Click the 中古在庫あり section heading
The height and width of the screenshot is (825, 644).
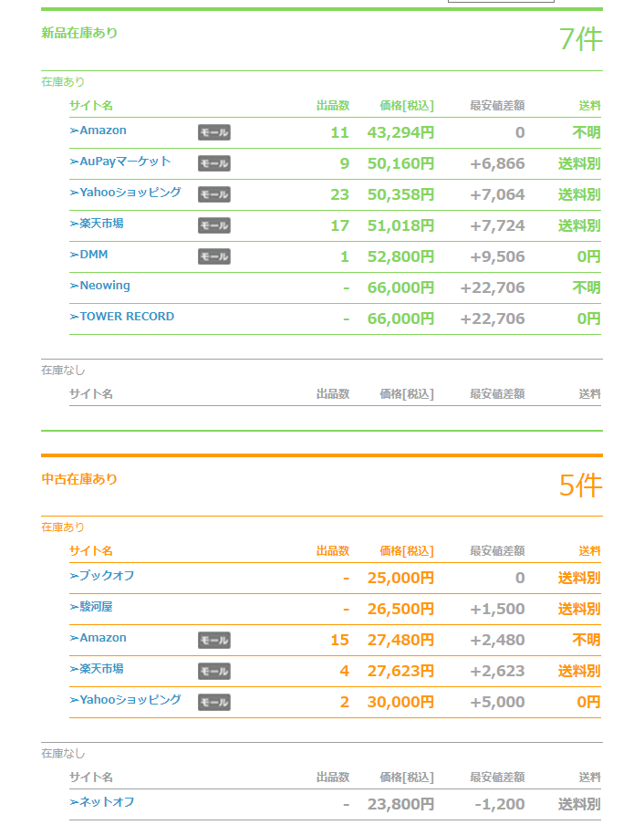pyautogui.click(x=79, y=479)
